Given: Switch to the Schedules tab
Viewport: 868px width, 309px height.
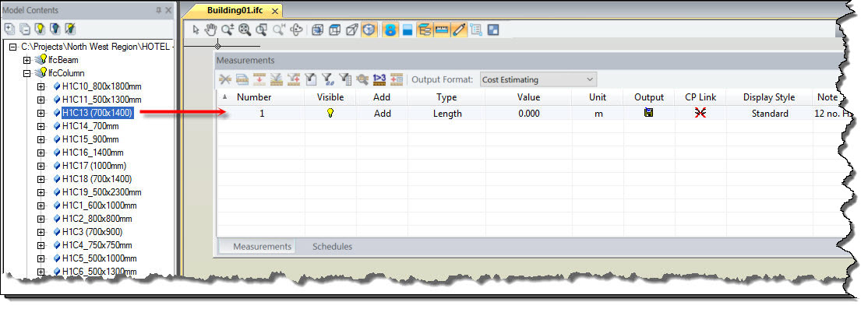Looking at the screenshot, I should pyautogui.click(x=332, y=247).
